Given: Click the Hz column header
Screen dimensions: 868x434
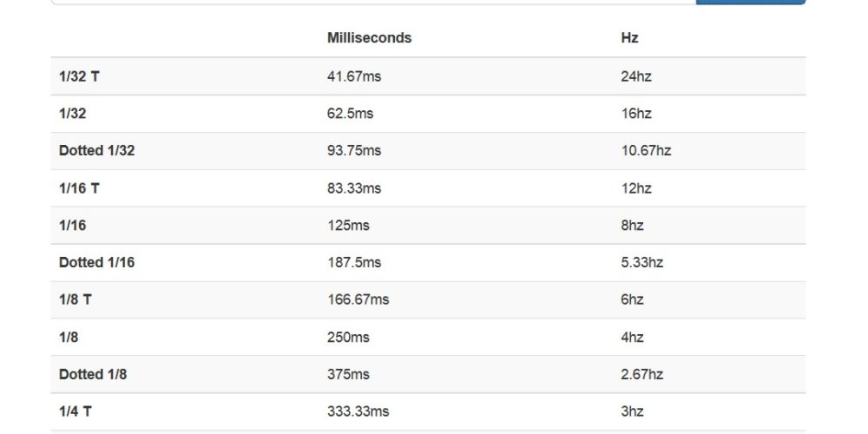Looking at the screenshot, I should point(630,38).
